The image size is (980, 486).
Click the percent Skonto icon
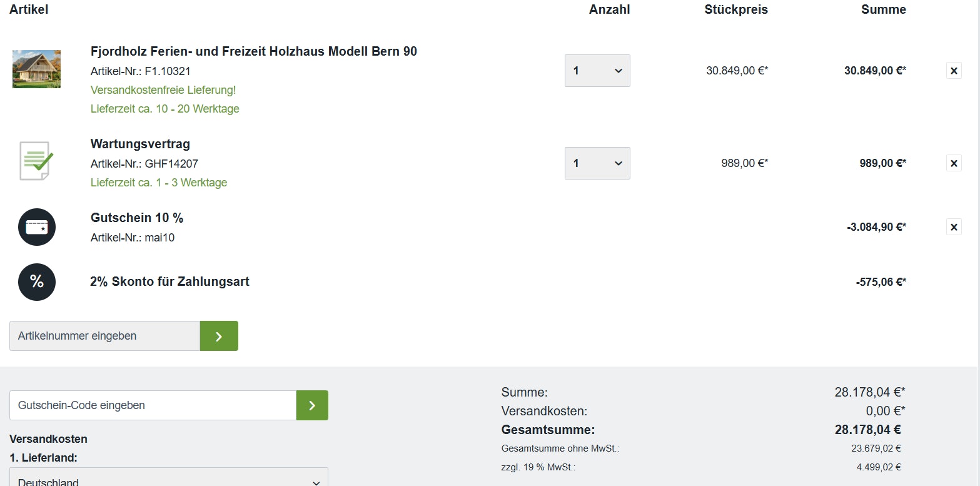click(x=37, y=282)
